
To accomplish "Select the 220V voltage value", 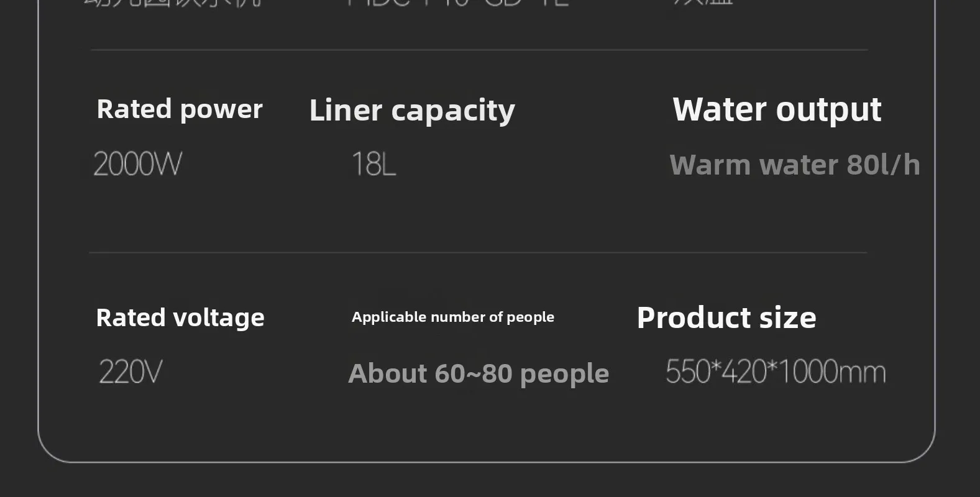I will [x=131, y=373].
